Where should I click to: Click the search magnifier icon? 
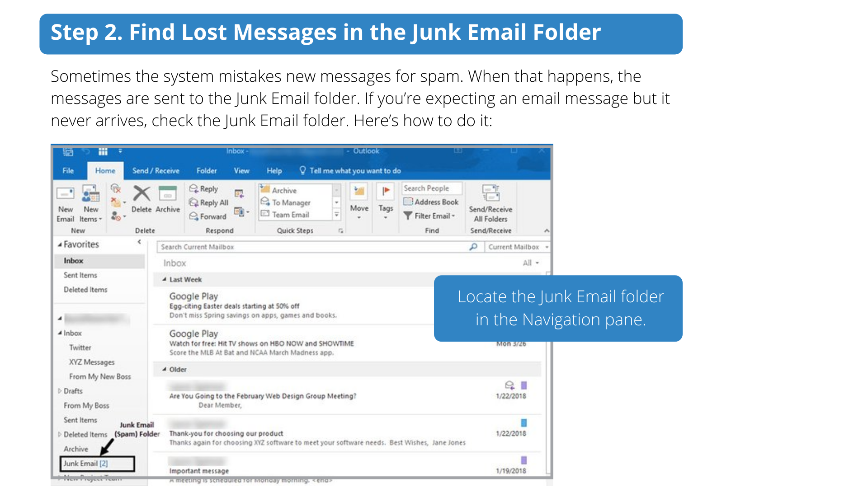pos(473,247)
